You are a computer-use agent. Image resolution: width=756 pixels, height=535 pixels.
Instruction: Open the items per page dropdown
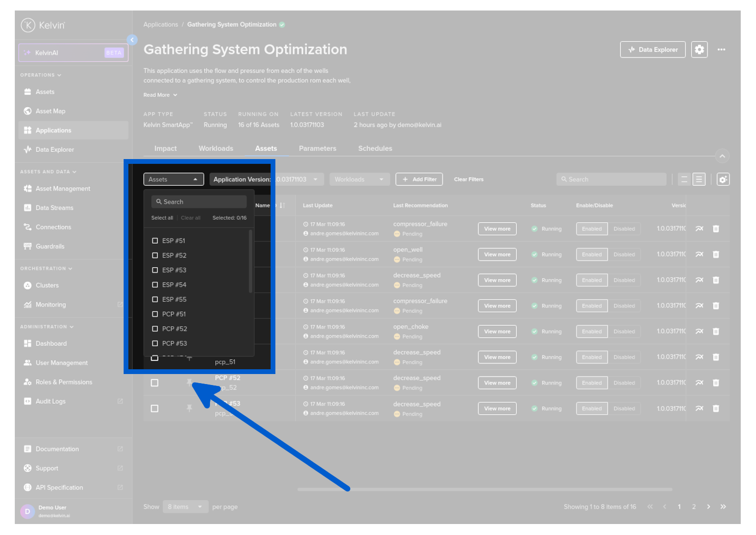pos(185,507)
